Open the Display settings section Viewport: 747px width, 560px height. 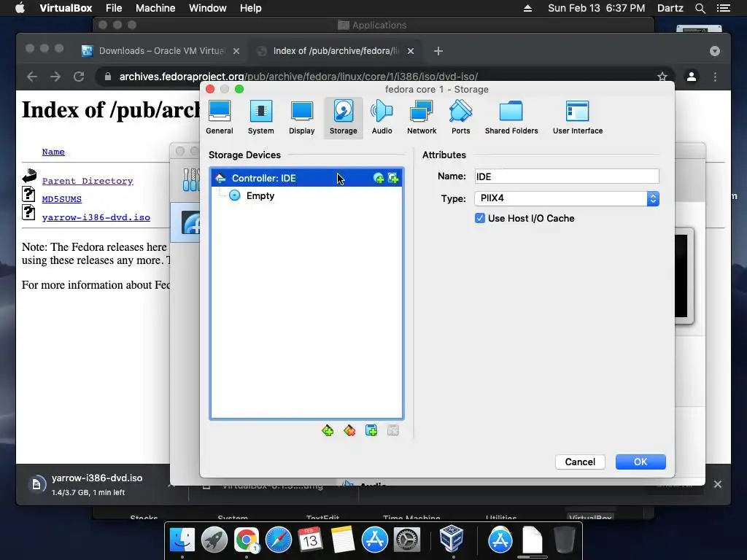[x=301, y=117]
